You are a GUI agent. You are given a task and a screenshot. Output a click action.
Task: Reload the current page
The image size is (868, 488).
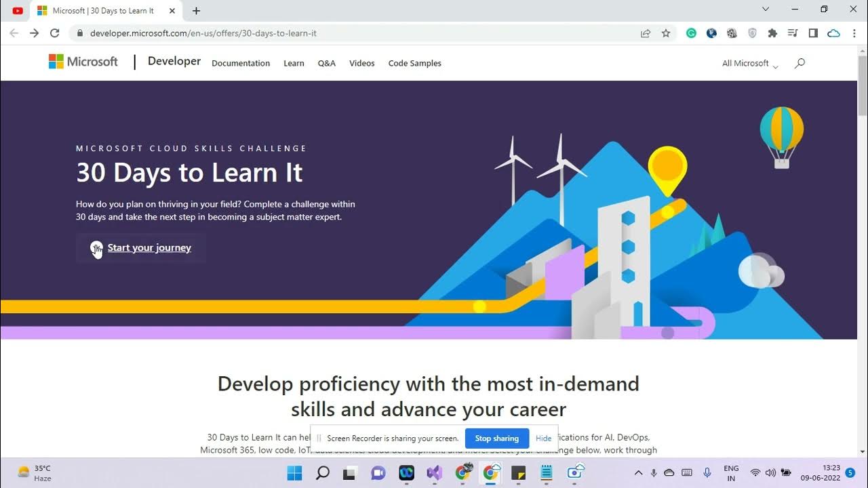pyautogui.click(x=55, y=33)
